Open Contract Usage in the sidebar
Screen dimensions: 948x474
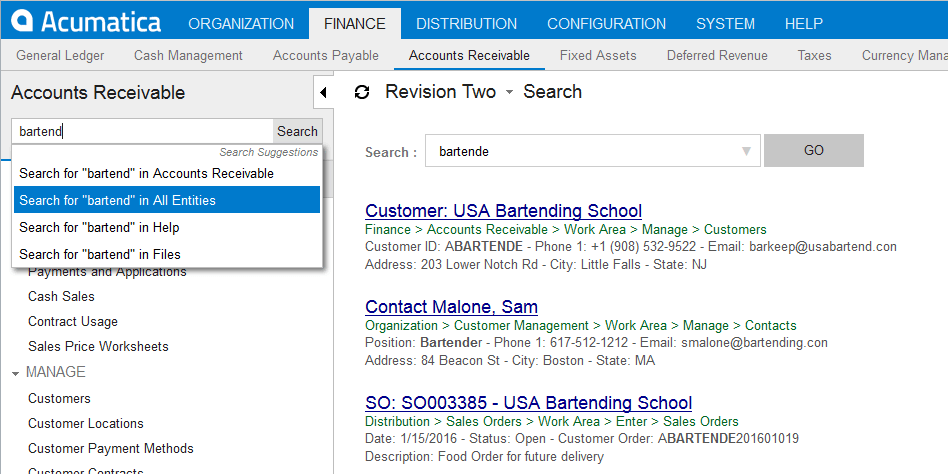[73, 322]
